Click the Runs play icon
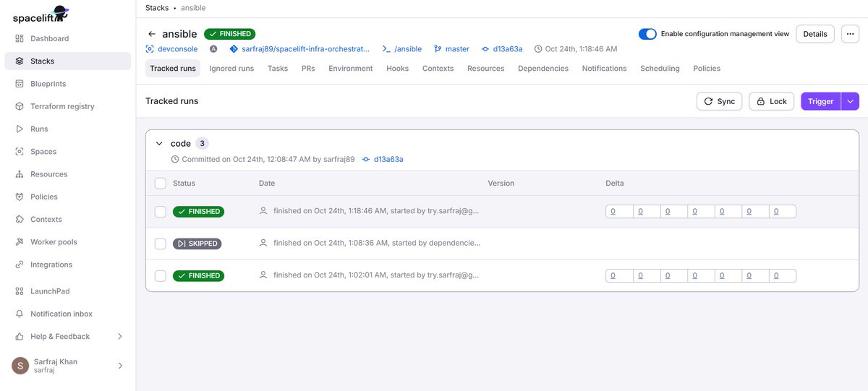 coord(20,129)
